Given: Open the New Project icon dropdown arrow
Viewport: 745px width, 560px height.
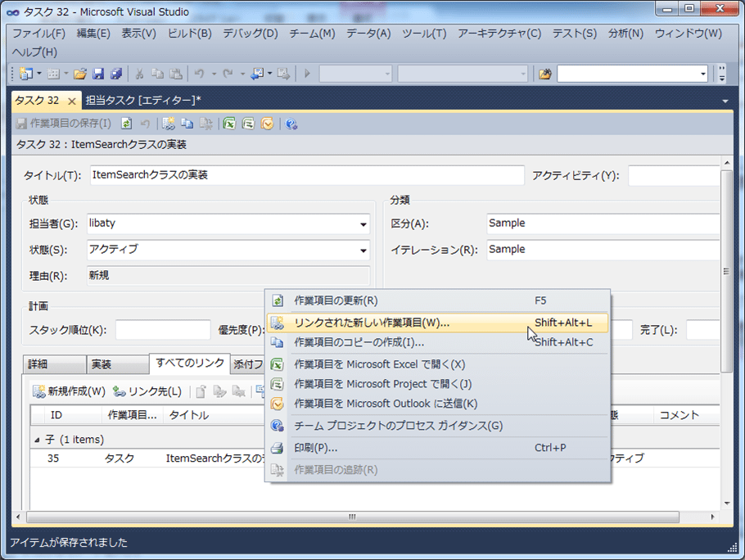Looking at the screenshot, I should (39, 74).
